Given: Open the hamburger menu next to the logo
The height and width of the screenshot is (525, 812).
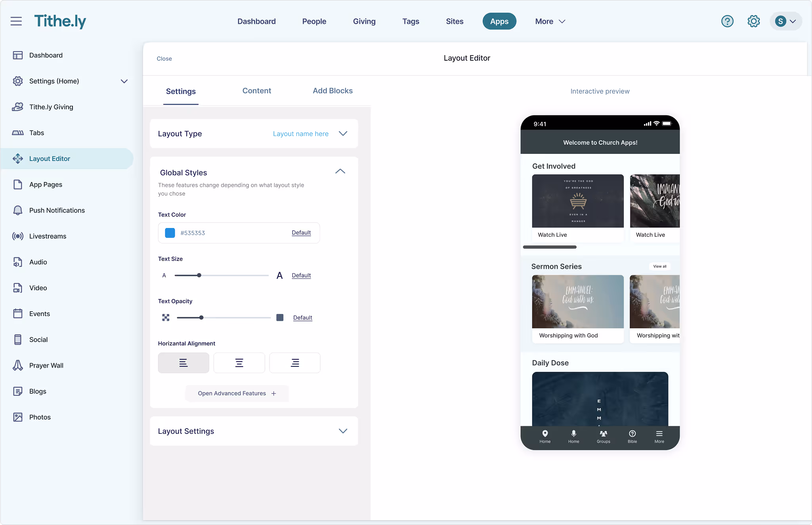Looking at the screenshot, I should pos(16,21).
